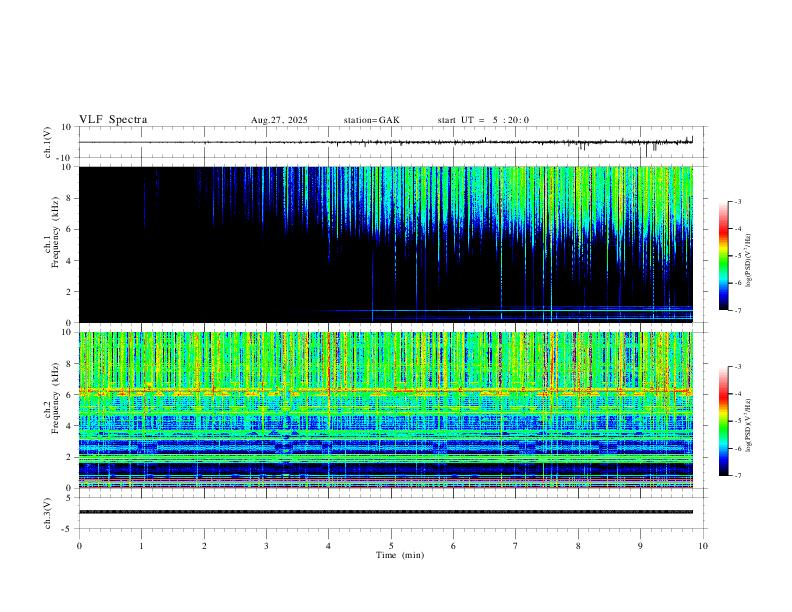Click the "start UT = 5 :20: 0" text
792x612 pixels.
point(483,120)
